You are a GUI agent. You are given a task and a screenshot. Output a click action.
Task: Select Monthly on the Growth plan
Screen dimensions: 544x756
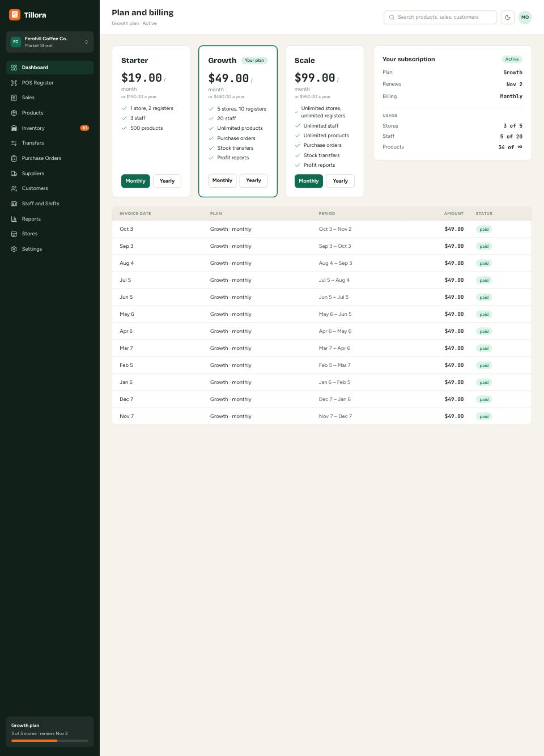click(x=222, y=180)
